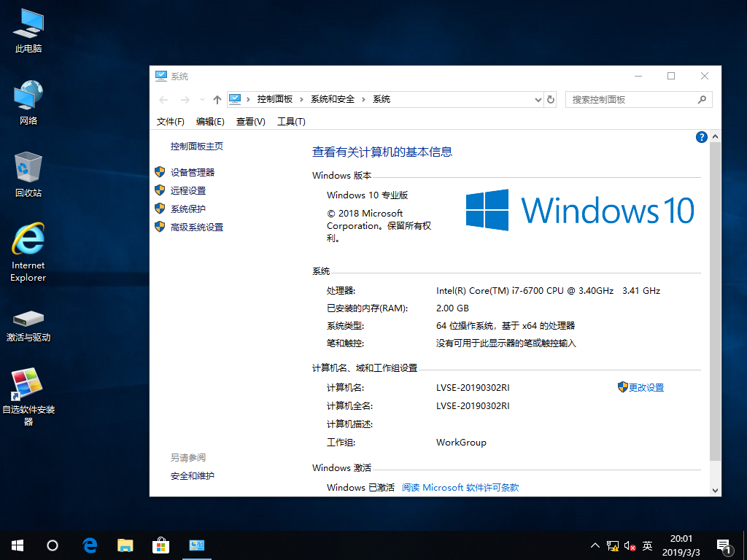Unmute the volume icon in system tray
The image size is (747, 560).
pyautogui.click(x=629, y=545)
